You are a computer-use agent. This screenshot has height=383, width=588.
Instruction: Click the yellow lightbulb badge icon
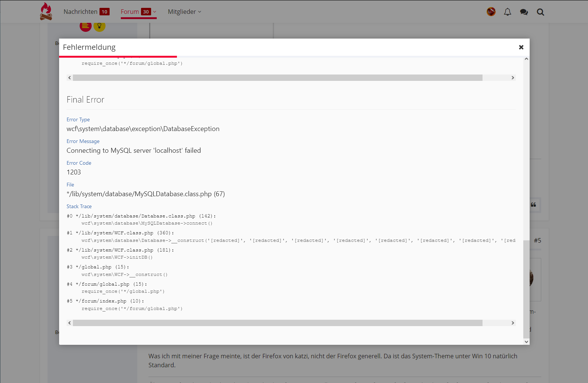[x=99, y=26]
